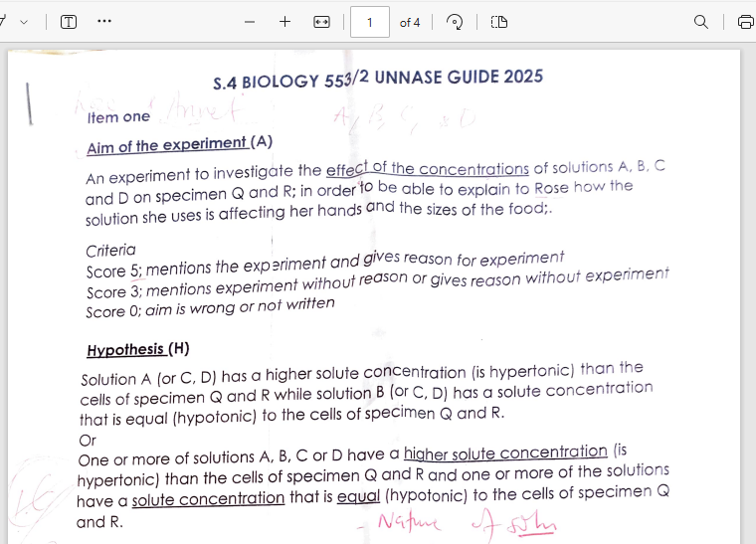The height and width of the screenshot is (544, 756).
Task: Click the 'Hypothesis (H)' heading
Action: click(x=138, y=349)
